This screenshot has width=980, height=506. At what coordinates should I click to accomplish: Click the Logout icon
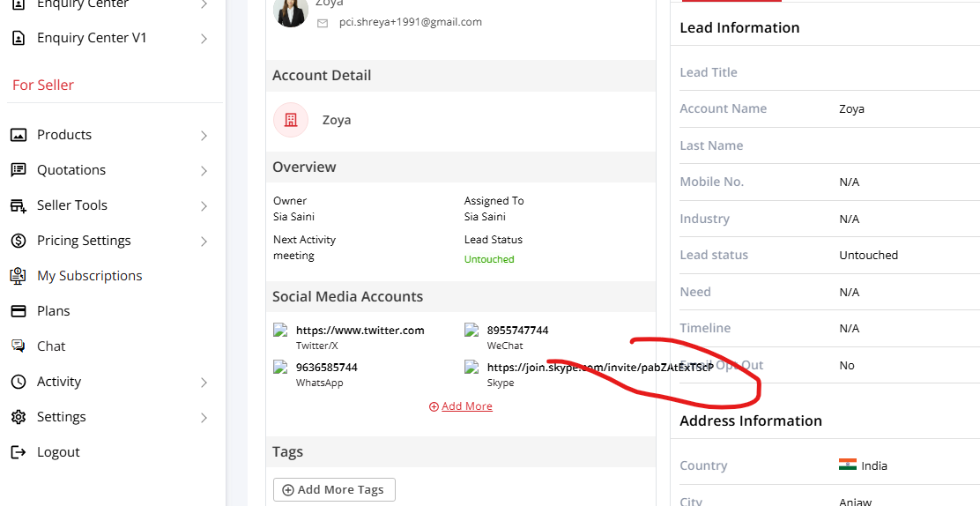pos(19,452)
